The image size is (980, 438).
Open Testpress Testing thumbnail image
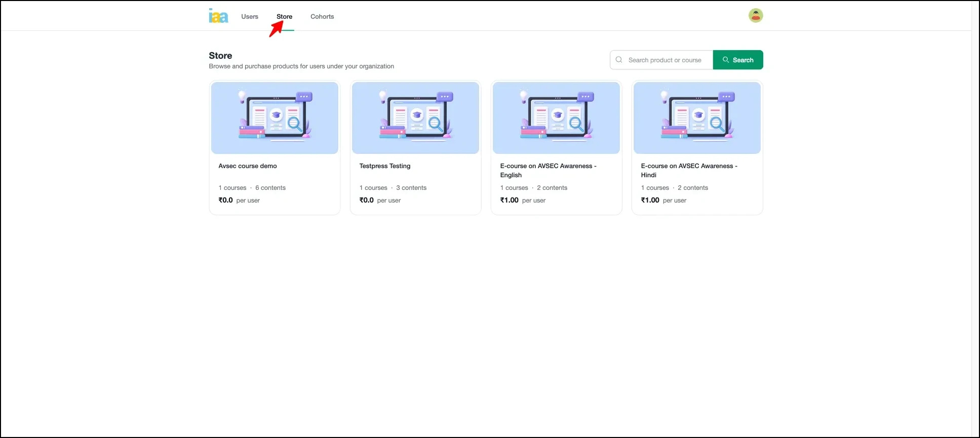[415, 118]
